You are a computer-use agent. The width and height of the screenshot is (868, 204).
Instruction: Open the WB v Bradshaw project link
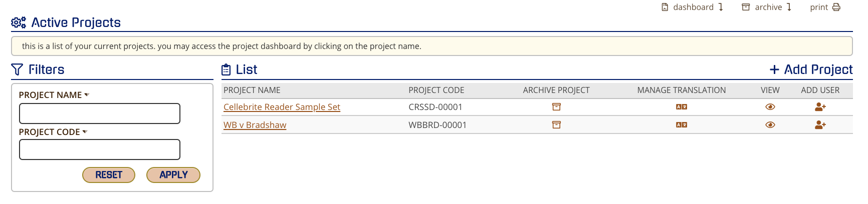pyautogui.click(x=255, y=125)
